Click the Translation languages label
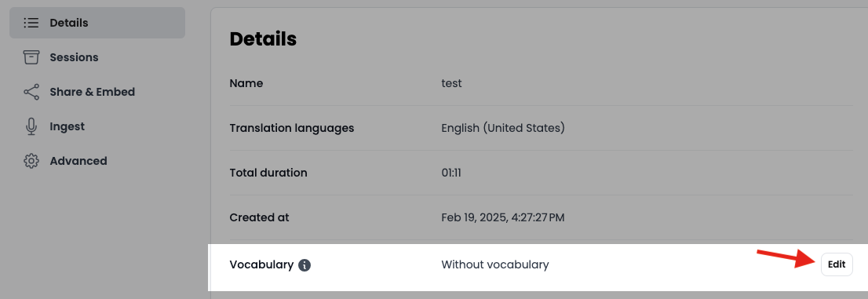Image resolution: width=868 pixels, height=299 pixels. click(292, 128)
